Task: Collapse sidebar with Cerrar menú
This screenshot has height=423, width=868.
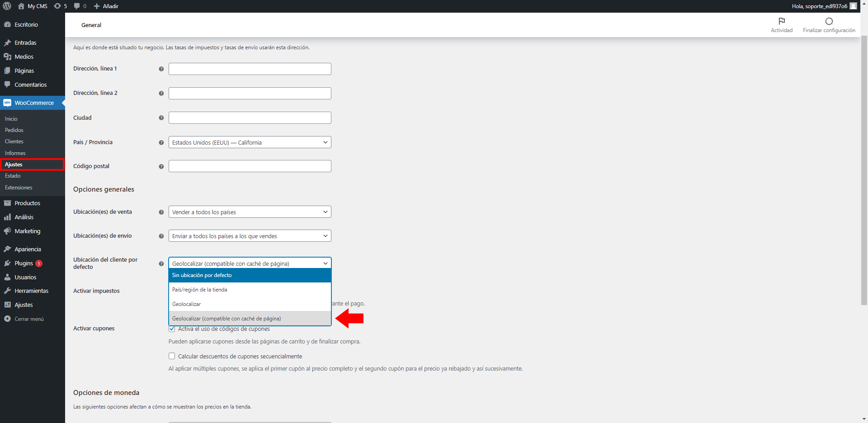Action: (33, 319)
